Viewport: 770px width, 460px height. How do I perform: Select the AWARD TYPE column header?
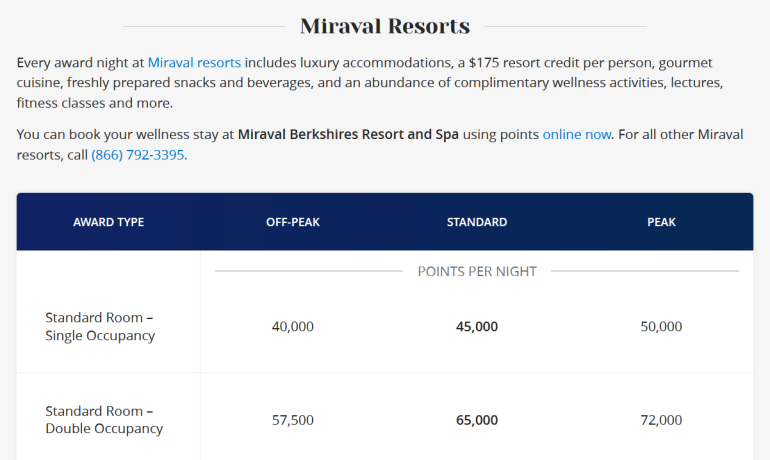(x=108, y=222)
